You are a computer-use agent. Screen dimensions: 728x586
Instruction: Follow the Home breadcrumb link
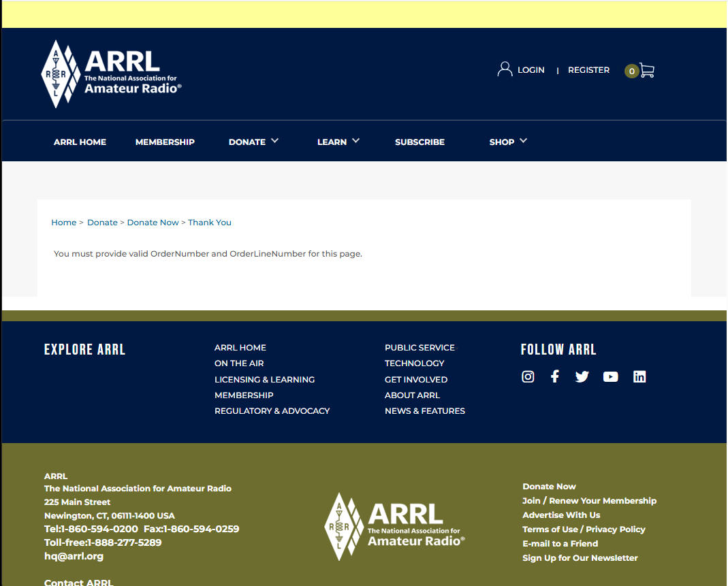pyautogui.click(x=63, y=223)
